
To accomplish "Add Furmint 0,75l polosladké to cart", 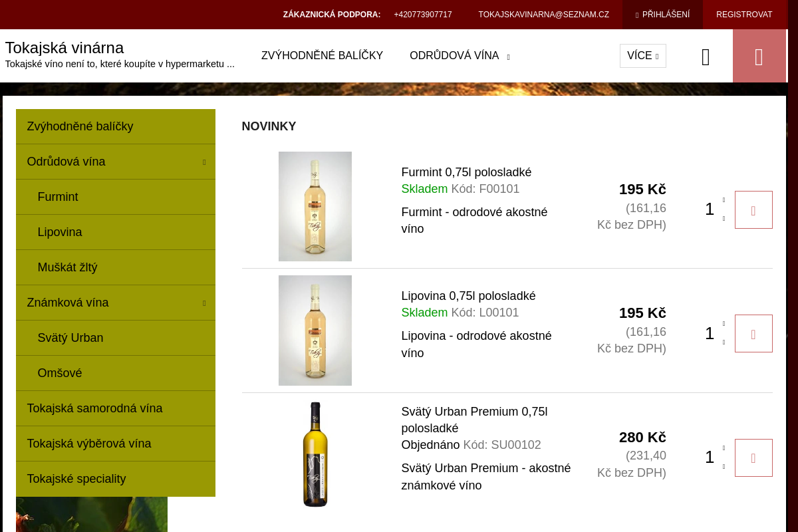I will pos(753,210).
